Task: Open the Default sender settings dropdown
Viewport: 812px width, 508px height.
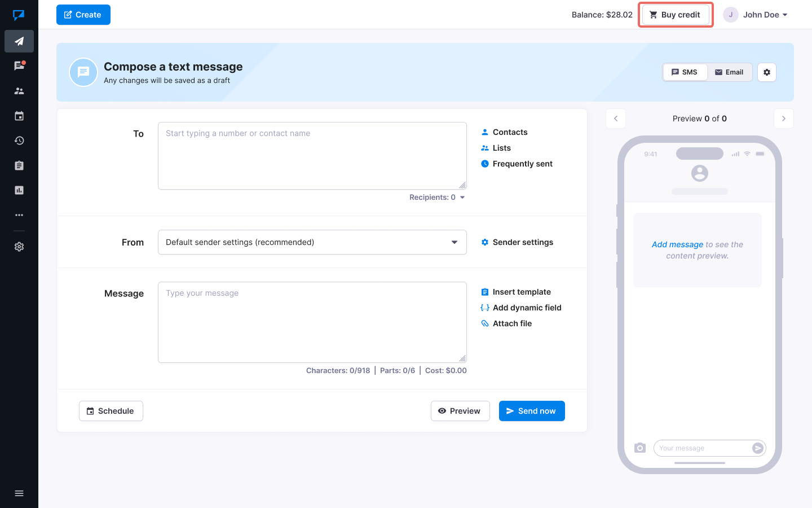Action: pos(312,242)
